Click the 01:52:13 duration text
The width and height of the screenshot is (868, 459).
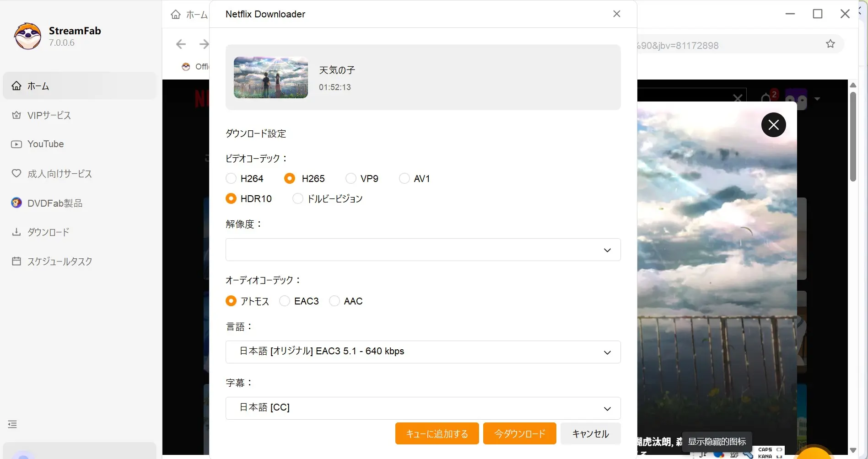(x=335, y=87)
